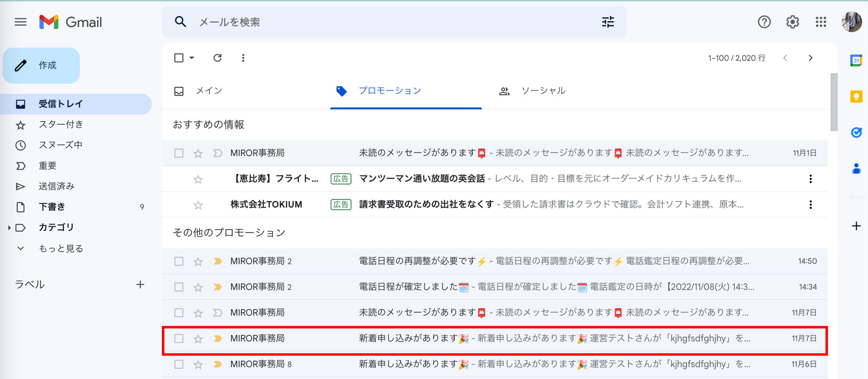Open マンツーマン通い放題の英会話 ad
Image resolution: width=868 pixels, height=379 pixels.
coord(495,179)
